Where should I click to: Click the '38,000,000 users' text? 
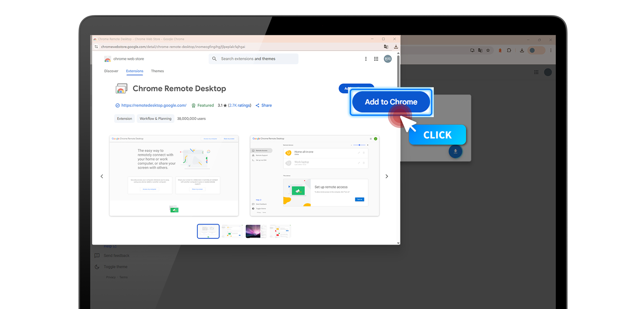click(x=192, y=119)
